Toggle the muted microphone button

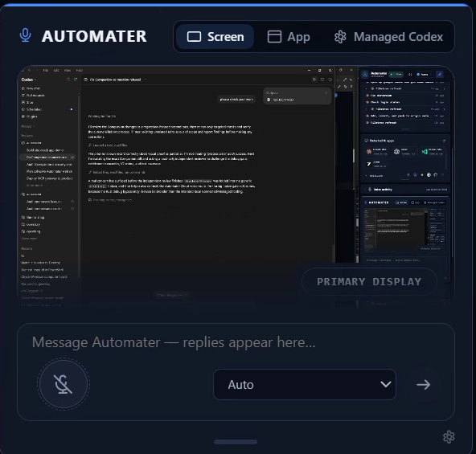click(x=64, y=384)
